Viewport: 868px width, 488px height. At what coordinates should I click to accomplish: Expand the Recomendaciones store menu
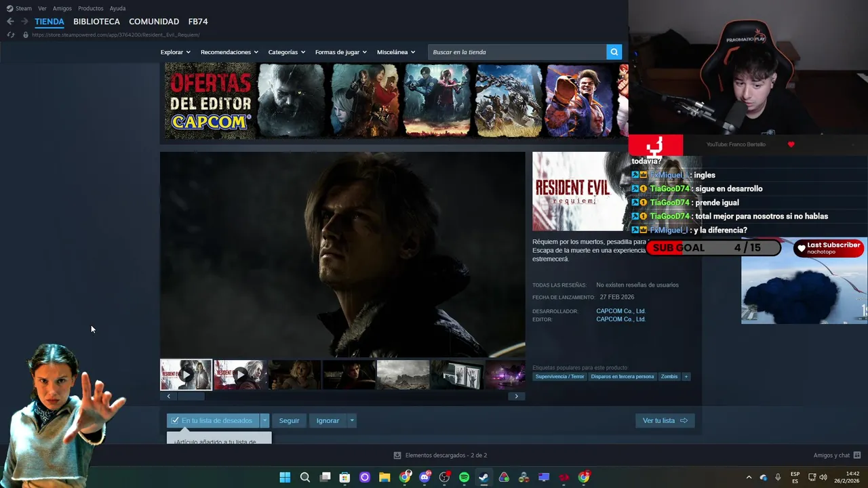coord(229,52)
